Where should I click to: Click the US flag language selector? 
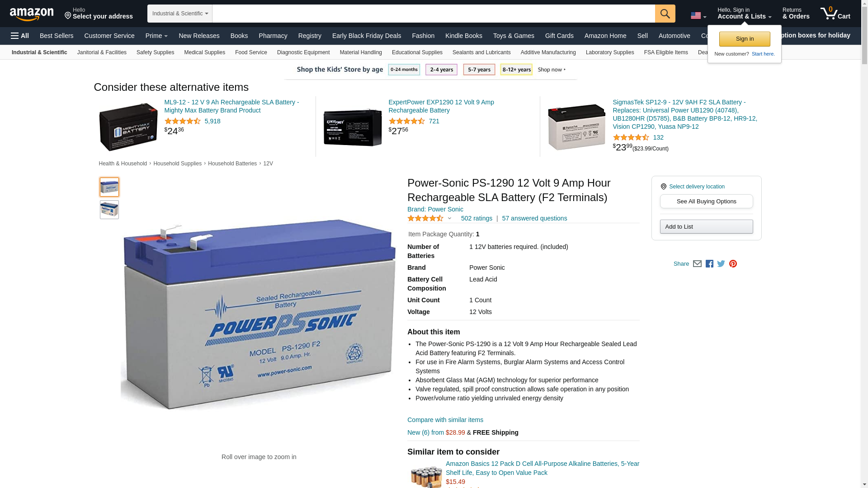(698, 16)
